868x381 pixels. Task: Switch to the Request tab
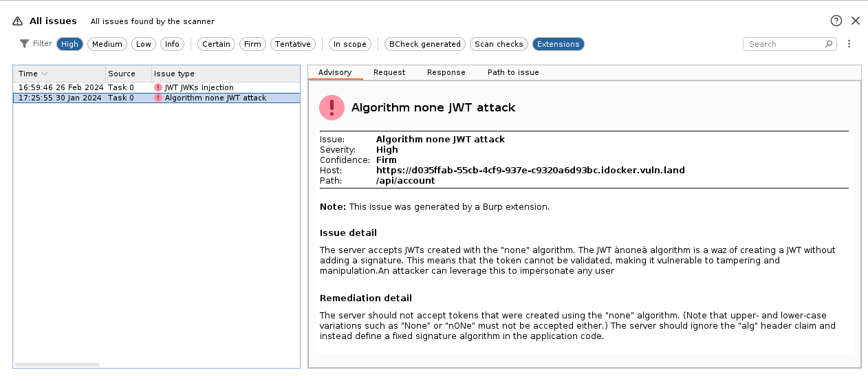tap(389, 72)
